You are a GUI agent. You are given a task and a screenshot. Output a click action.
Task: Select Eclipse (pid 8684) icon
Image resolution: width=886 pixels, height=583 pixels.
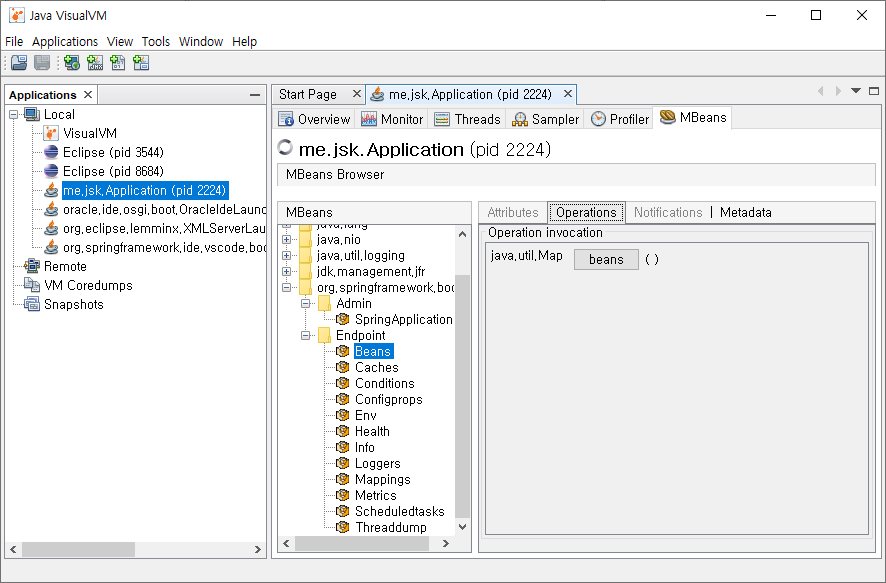51,171
